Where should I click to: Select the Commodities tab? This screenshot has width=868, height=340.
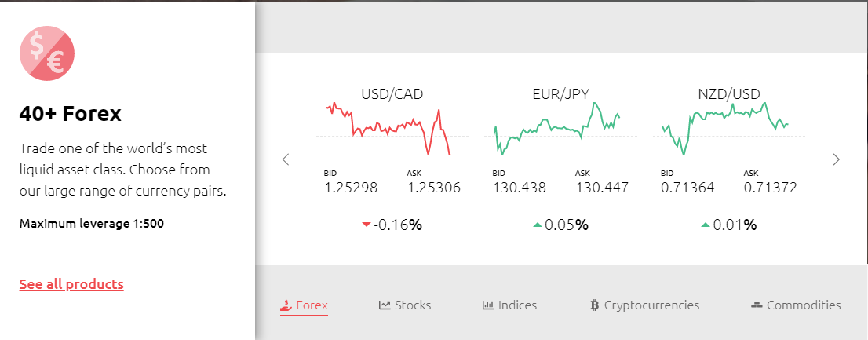[x=796, y=305]
